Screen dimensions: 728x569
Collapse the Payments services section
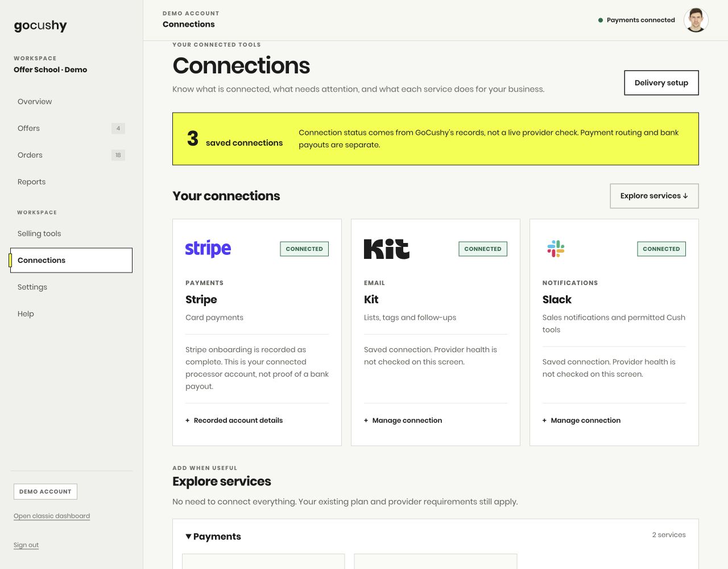[213, 537]
